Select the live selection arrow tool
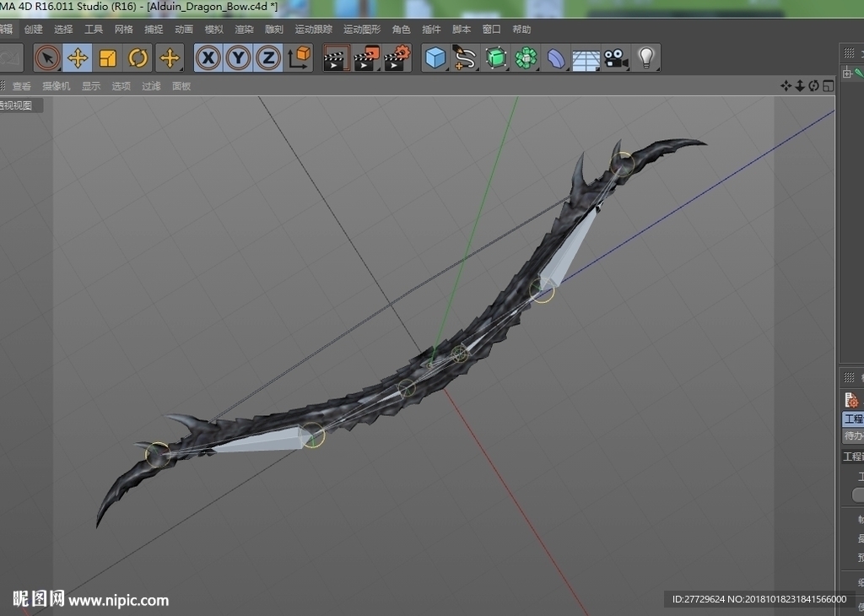Viewport: 864px width, 616px height. pyautogui.click(x=47, y=58)
